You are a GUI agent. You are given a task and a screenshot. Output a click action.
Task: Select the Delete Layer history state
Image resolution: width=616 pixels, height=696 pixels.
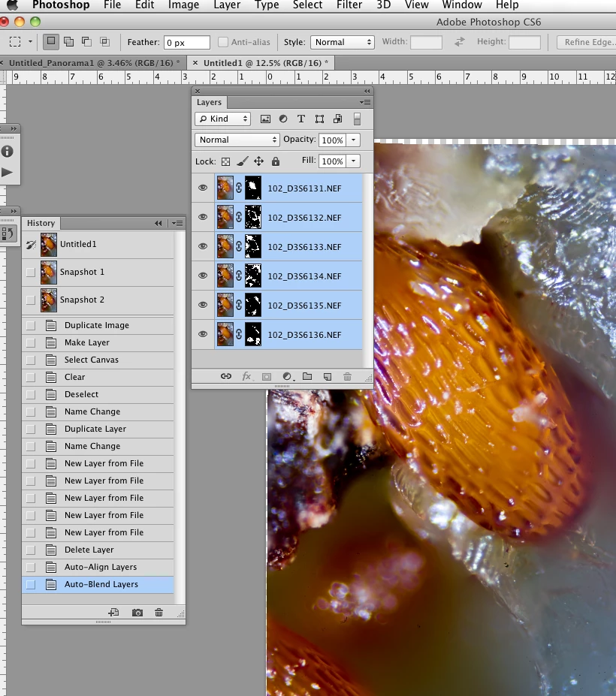[x=98, y=550]
